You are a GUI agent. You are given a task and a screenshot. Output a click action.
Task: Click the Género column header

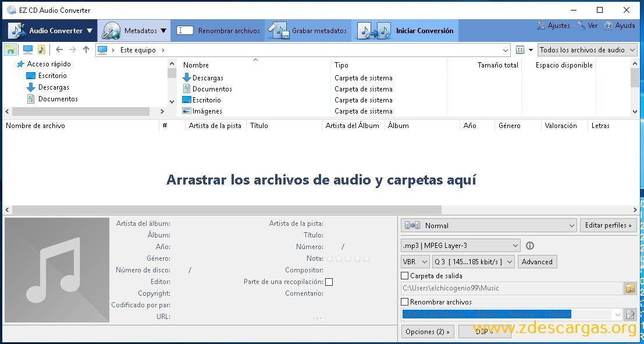point(509,126)
